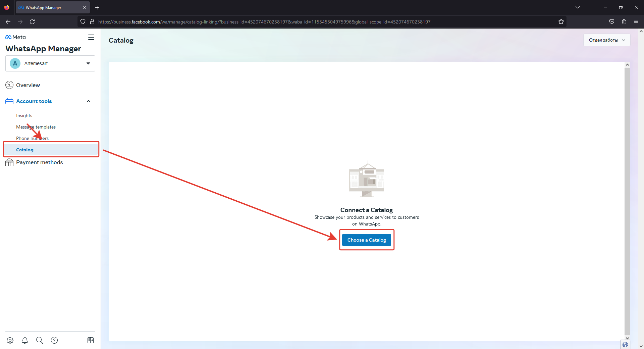Go forward using browser forward arrow
The image size is (644, 349).
[20, 21]
